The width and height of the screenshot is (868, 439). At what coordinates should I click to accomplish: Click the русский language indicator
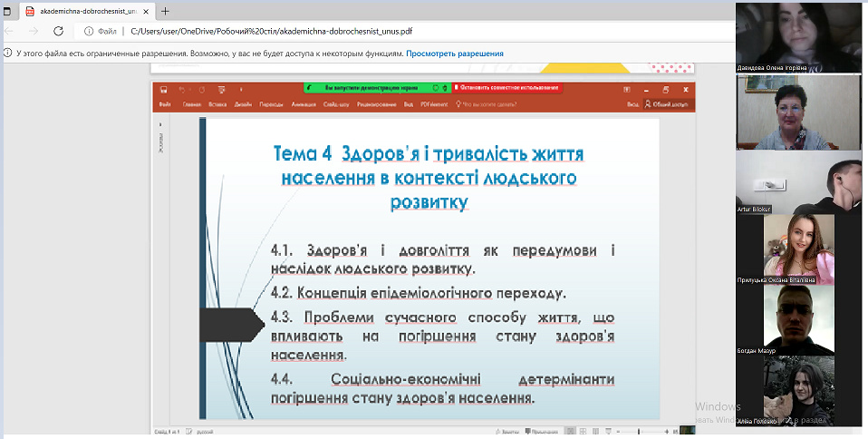[206, 431]
